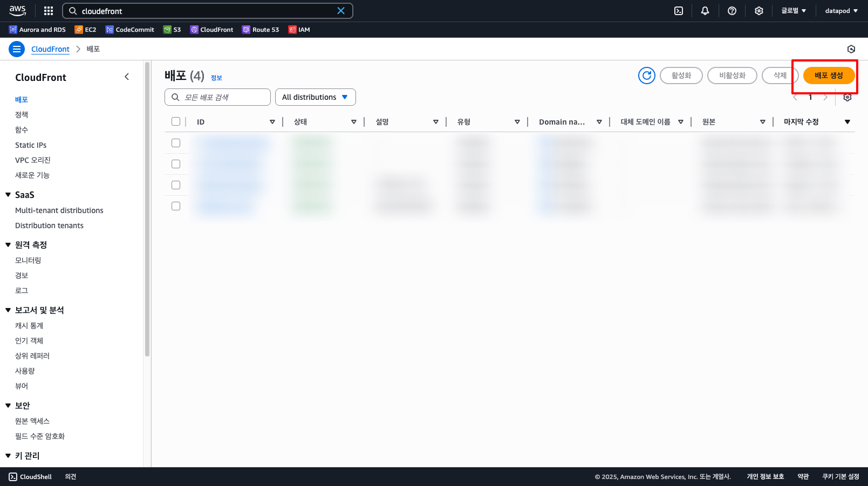The width and height of the screenshot is (868, 486).
Task: Open the All distributions filter dropdown
Action: (x=316, y=97)
